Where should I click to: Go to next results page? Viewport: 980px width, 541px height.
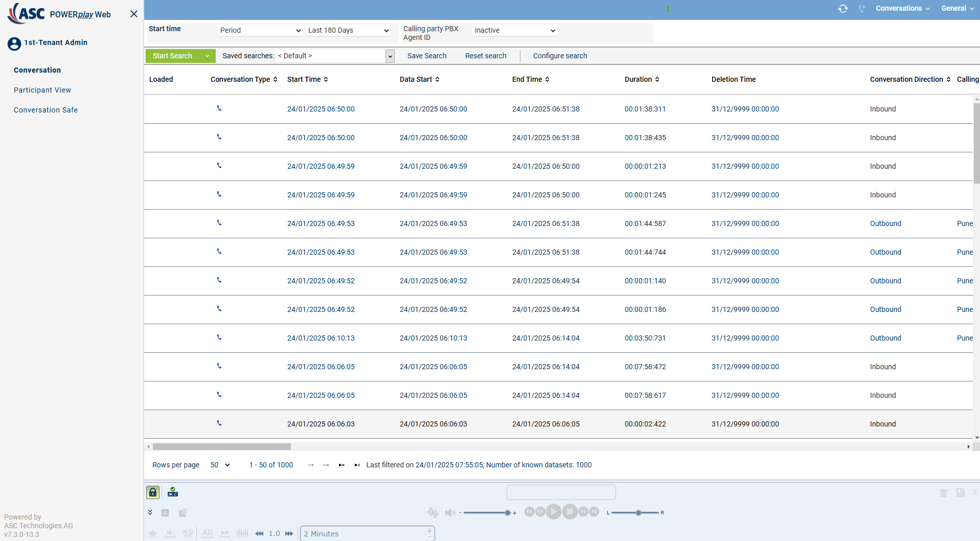(x=341, y=465)
